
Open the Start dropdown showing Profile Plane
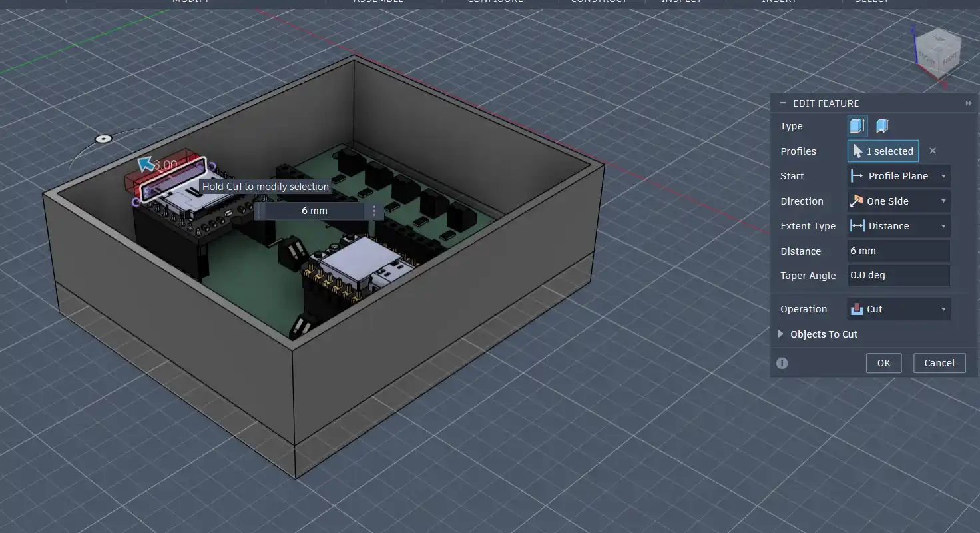899,176
